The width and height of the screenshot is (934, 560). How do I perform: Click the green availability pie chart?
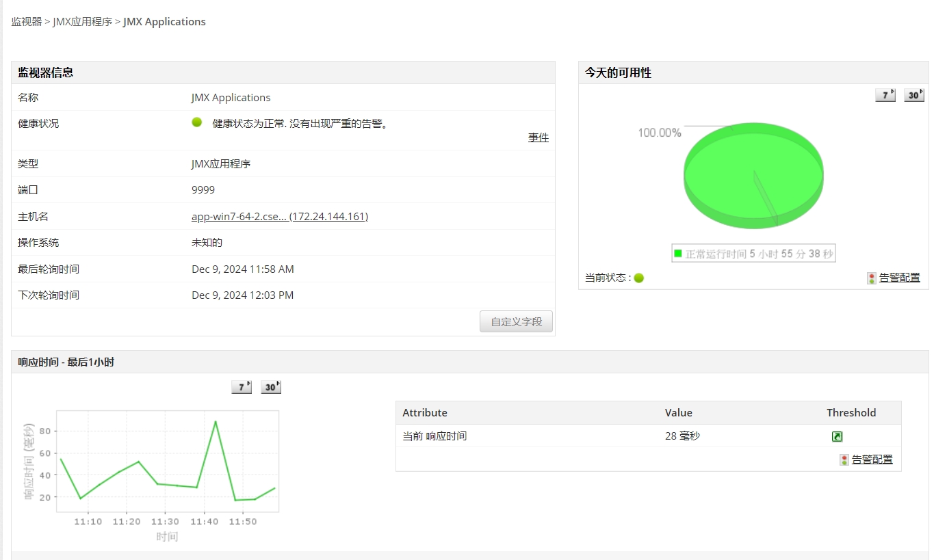[x=753, y=175]
